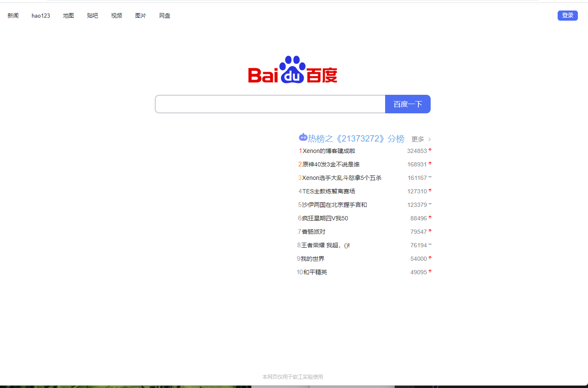Open the 网盘 navigation link
Image resolution: width=588 pixels, height=388 pixels.
click(x=165, y=16)
